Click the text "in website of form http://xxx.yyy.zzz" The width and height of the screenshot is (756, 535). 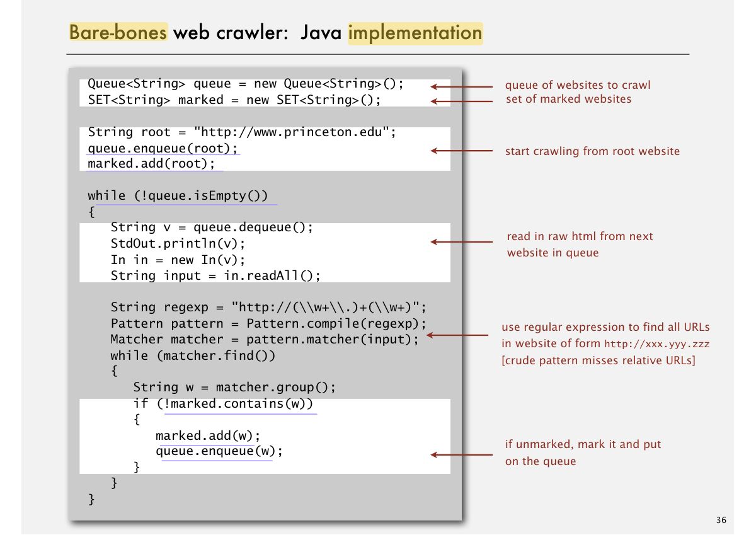(605, 345)
